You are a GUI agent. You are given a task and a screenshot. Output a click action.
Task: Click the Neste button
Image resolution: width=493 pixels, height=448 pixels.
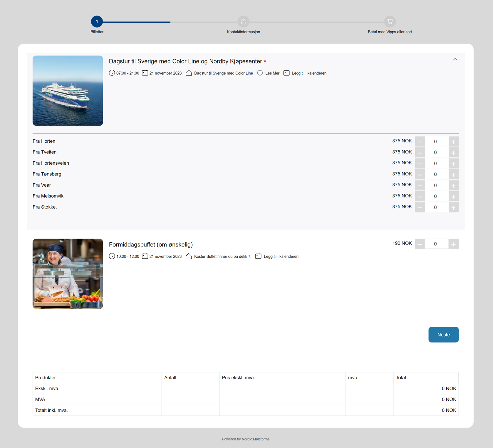[443, 335]
